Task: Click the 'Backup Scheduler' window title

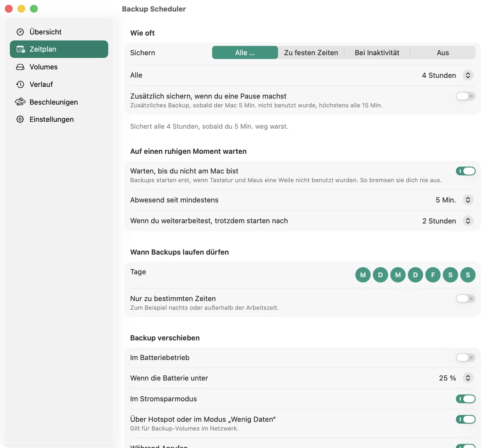Action: coord(154,9)
